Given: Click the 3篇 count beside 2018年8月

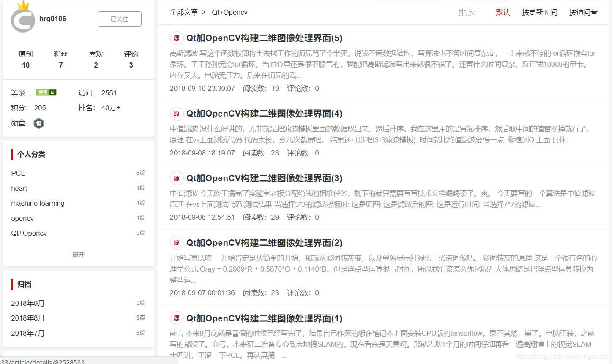Looking at the screenshot, I should coord(141,318).
